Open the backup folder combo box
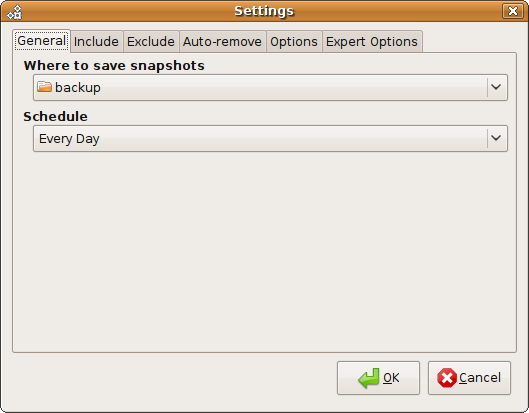529x413 pixels. [270, 87]
